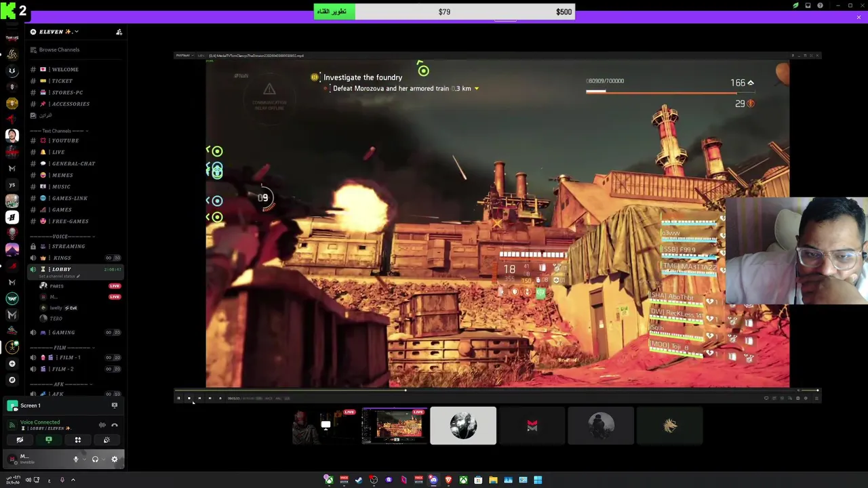Collapse the Text Channels category
The width and height of the screenshot is (868, 488).
[58, 131]
